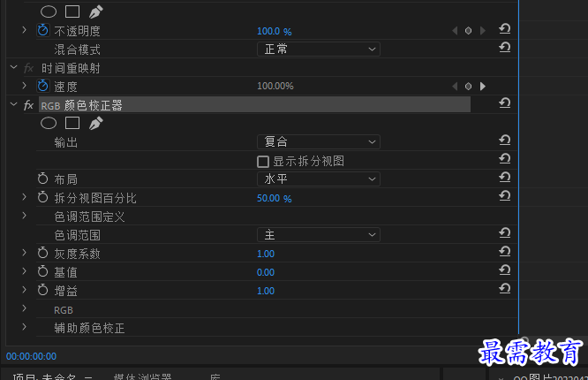Toggle animation stopwatch for 速度
588x380 pixels.
(x=42, y=86)
